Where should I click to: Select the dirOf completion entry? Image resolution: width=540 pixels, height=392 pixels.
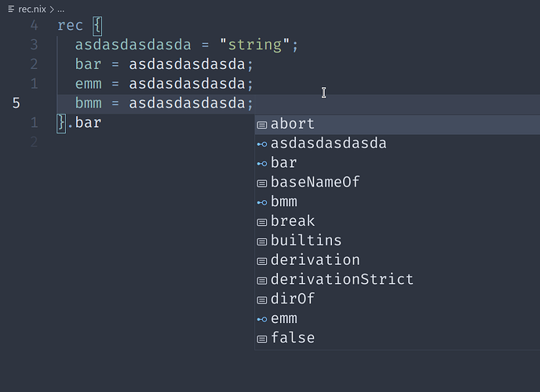[x=397, y=299]
